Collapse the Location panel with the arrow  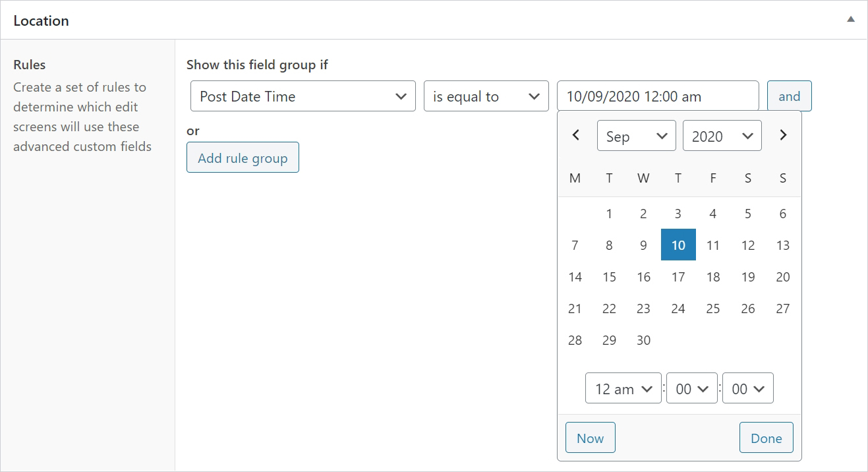click(x=851, y=20)
